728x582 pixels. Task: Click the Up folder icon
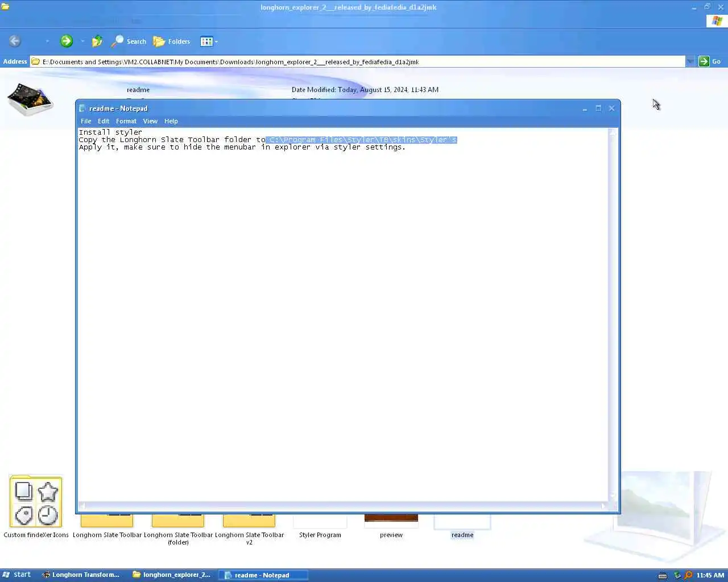tap(97, 41)
